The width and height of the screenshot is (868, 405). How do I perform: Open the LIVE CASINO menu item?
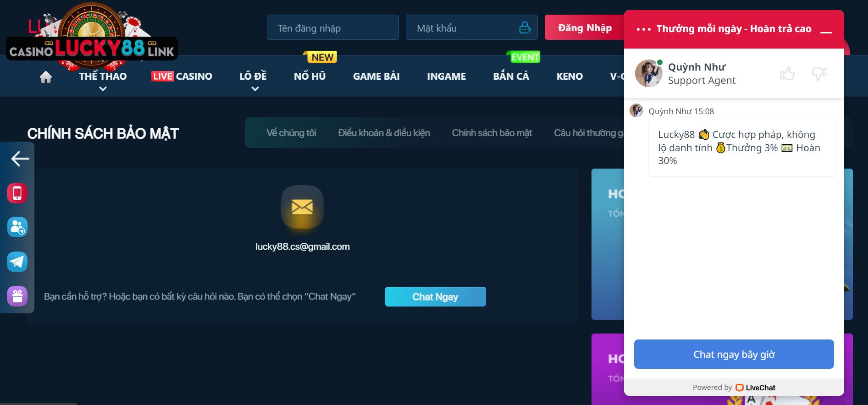(182, 77)
